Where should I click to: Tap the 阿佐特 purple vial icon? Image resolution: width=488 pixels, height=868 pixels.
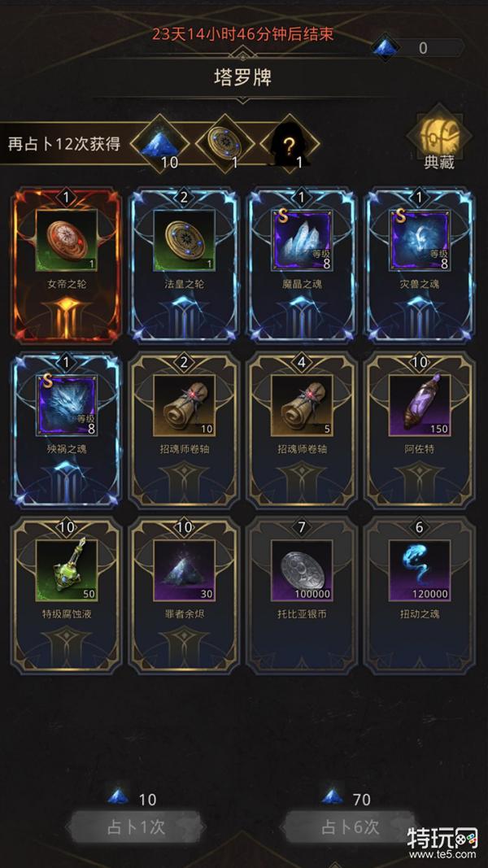click(420, 405)
